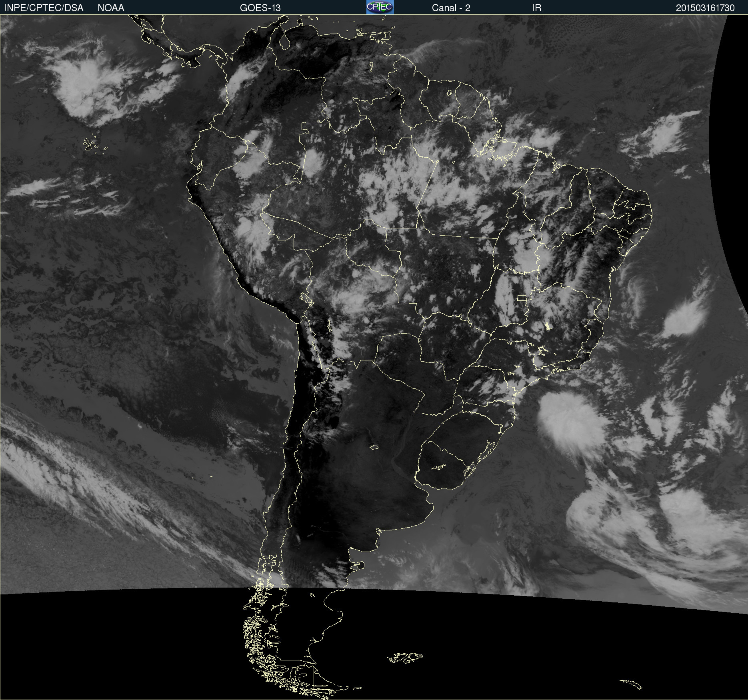
Task: Click the 'NOAA' label in the header
Action: coord(111,8)
